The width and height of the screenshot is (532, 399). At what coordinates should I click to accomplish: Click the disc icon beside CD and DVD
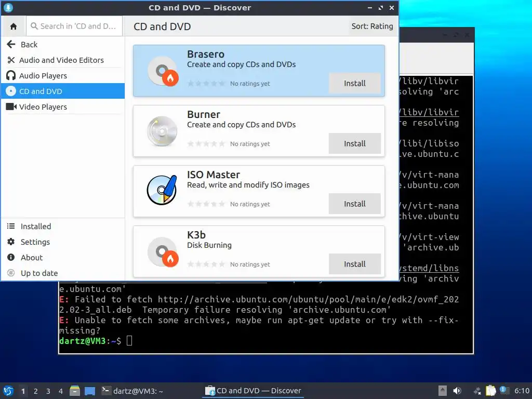pyautogui.click(x=11, y=91)
